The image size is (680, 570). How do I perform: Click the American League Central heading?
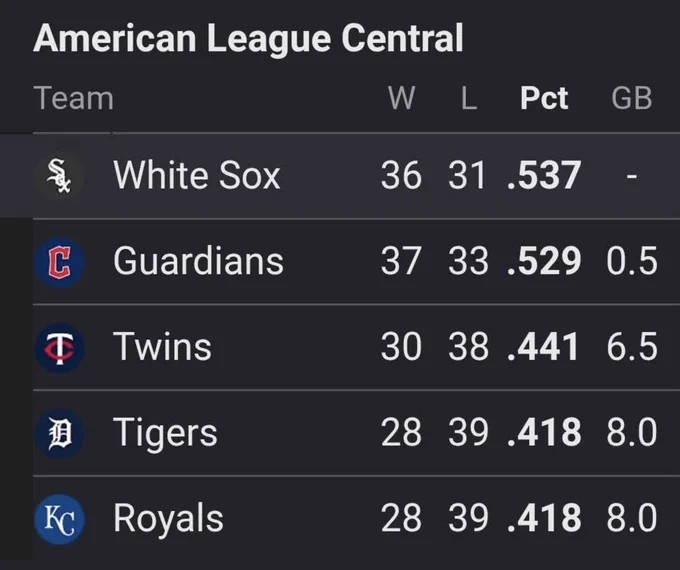[x=248, y=39]
